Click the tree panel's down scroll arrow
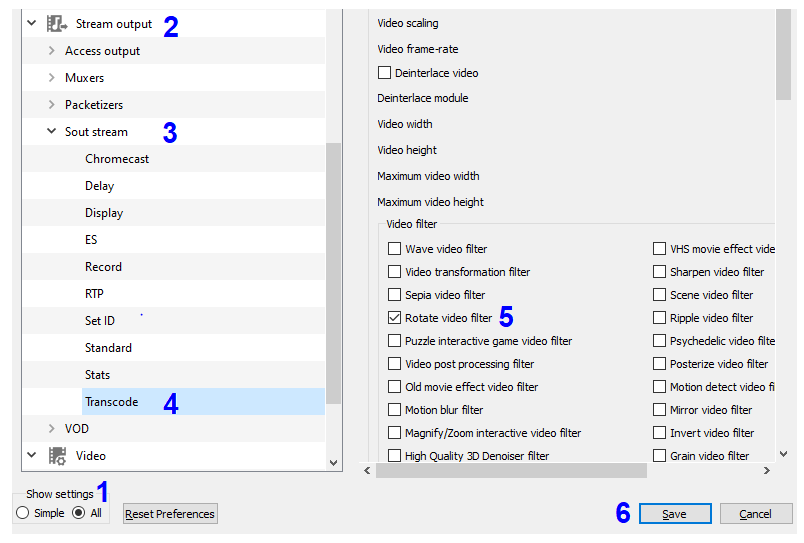This screenshot has height=543, width=804. pos(333,463)
